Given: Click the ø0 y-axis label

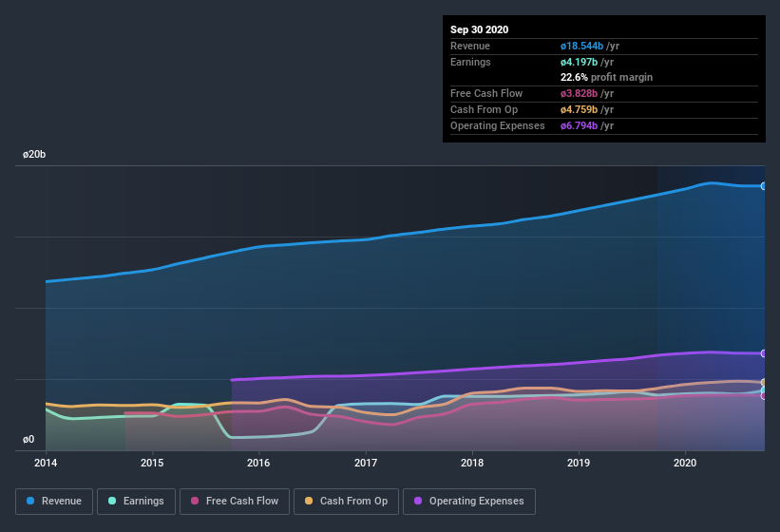Looking at the screenshot, I should coord(29,440).
